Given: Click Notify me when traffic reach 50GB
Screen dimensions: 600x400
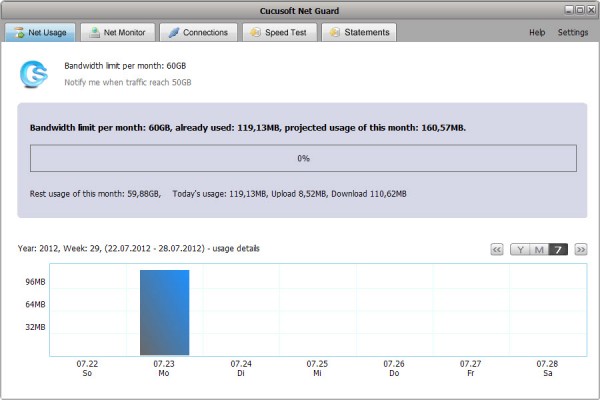Looking at the screenshot, I should [128, 82].
